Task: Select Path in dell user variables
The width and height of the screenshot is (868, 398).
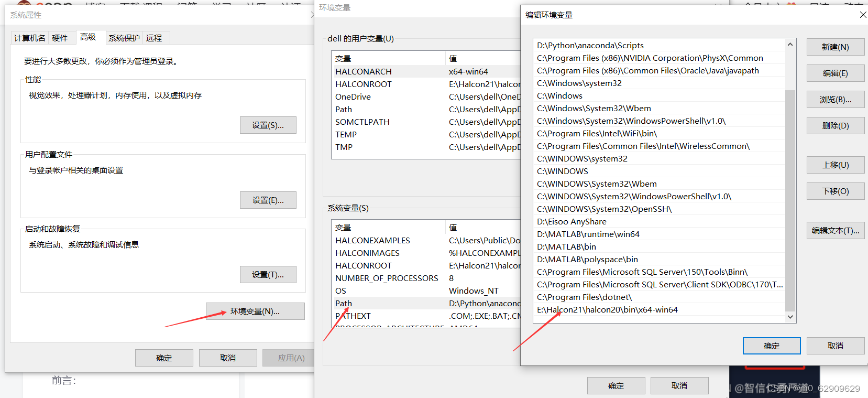Action: (x=426, y=110)
